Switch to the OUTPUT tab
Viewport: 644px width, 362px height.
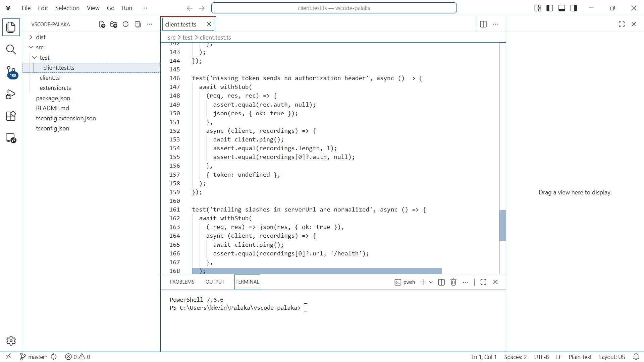[215, 282]
